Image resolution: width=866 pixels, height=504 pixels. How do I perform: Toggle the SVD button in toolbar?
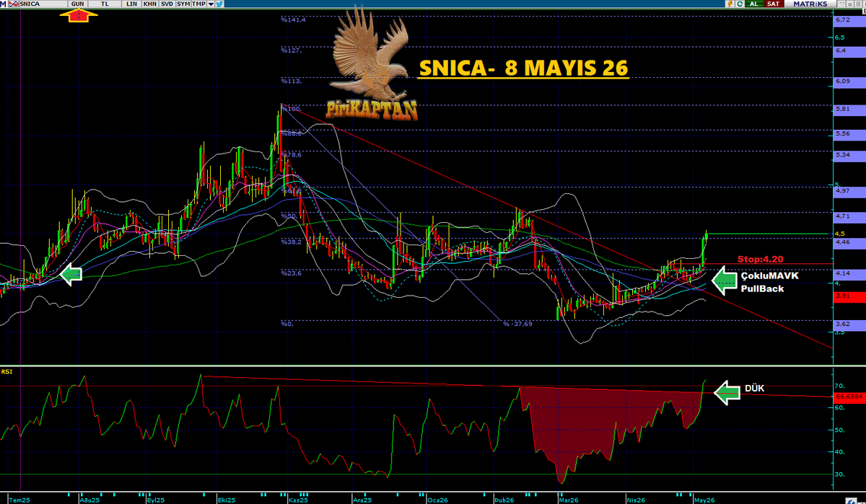[x=167, y=4]
